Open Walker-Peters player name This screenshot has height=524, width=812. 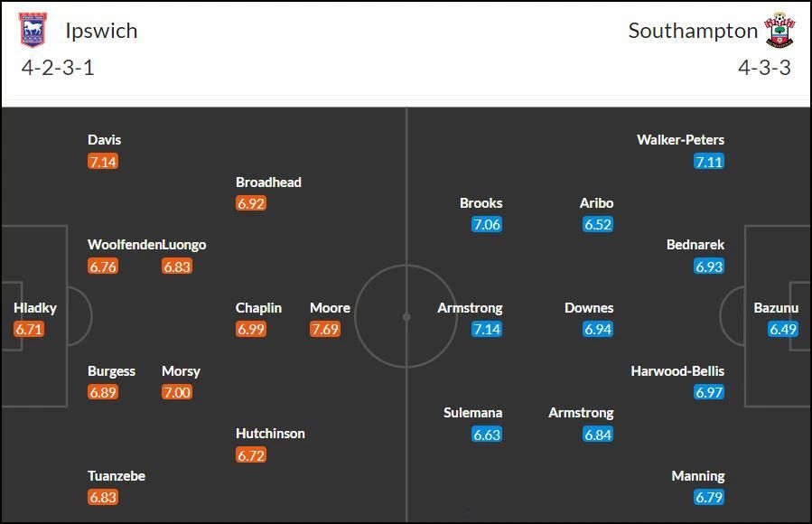pos(680,140)
